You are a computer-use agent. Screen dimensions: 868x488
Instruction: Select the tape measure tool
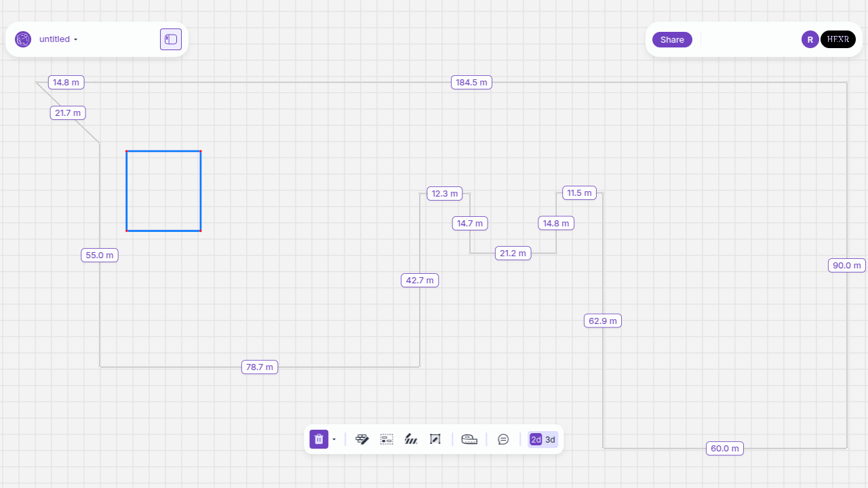coord(469,439)
